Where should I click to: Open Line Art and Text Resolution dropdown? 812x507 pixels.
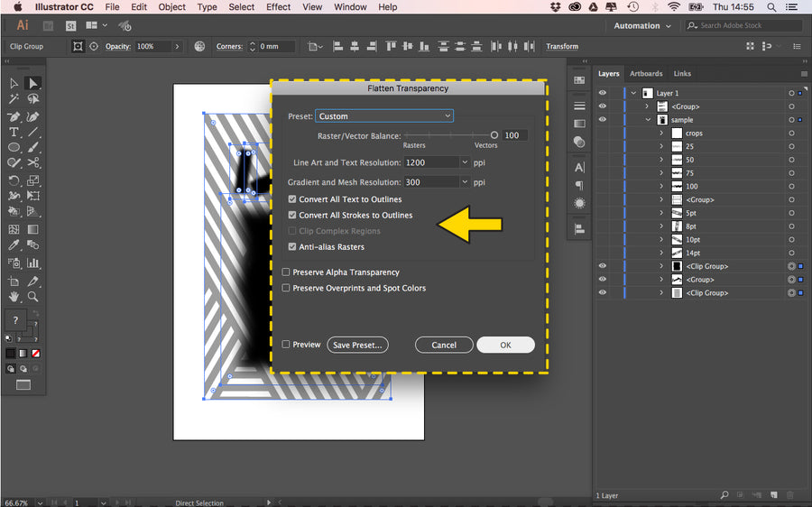(466, 162)
